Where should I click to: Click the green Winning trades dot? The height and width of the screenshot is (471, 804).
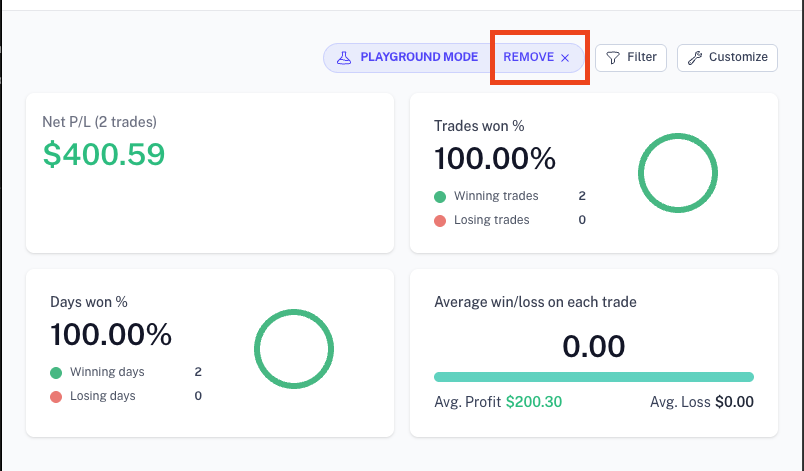click(x=440, y=197)
